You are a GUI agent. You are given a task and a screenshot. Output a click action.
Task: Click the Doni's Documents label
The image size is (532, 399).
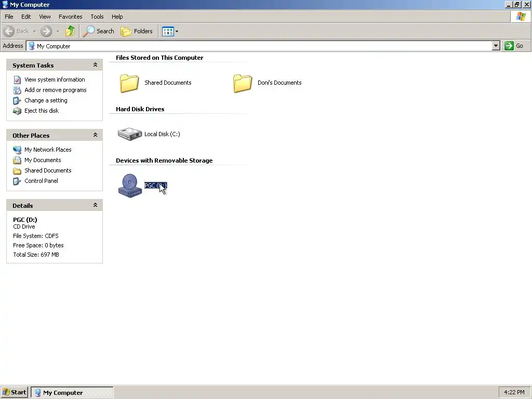280,83
